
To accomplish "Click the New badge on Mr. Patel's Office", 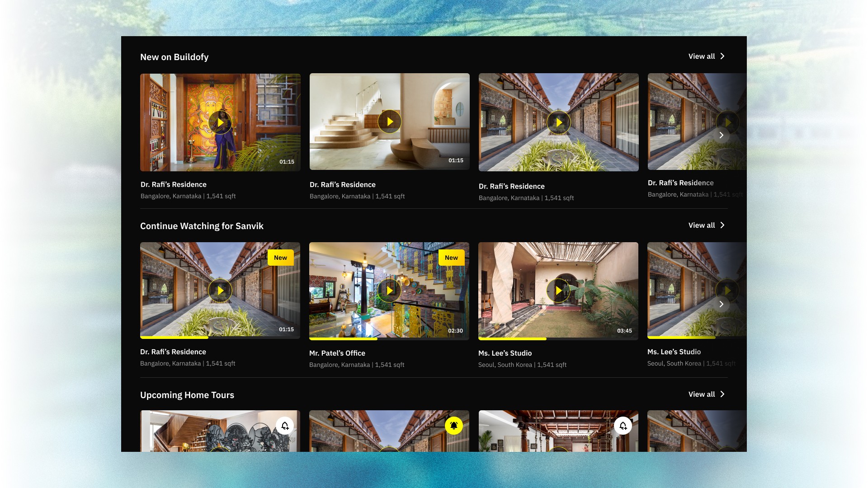I will [451, 258].
